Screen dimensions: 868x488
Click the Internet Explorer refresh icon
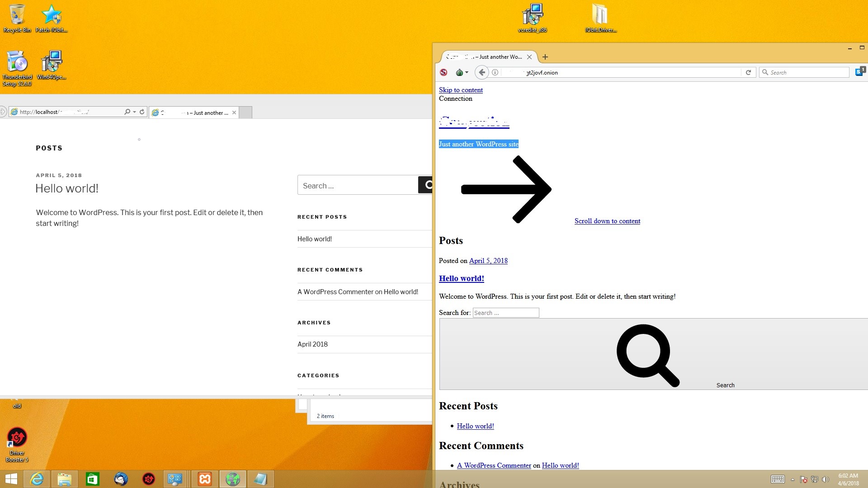142,112
